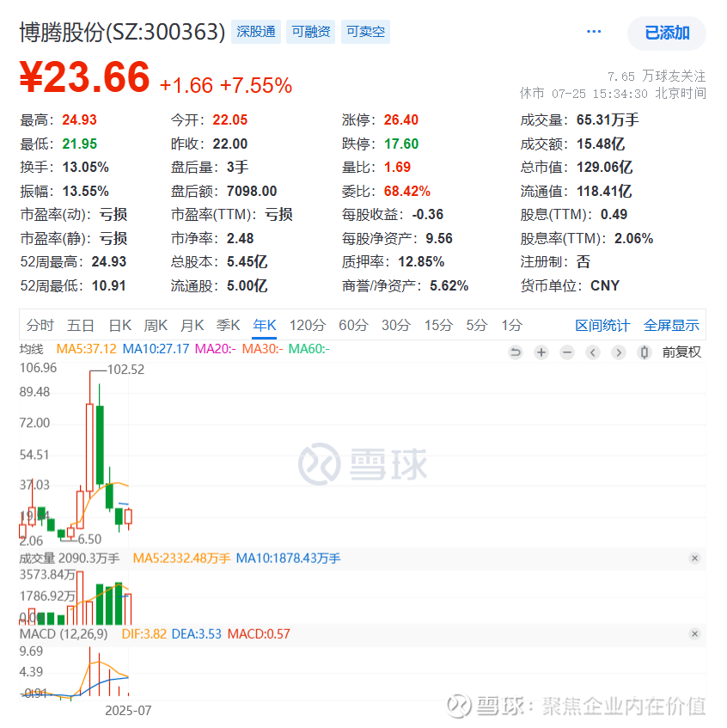Open the 1分 chart tab

point(511,325)
